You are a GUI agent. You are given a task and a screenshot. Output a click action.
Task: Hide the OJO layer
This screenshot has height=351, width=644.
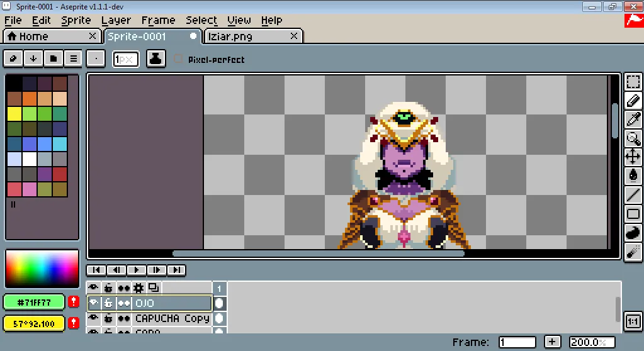(x=94, y=303)
